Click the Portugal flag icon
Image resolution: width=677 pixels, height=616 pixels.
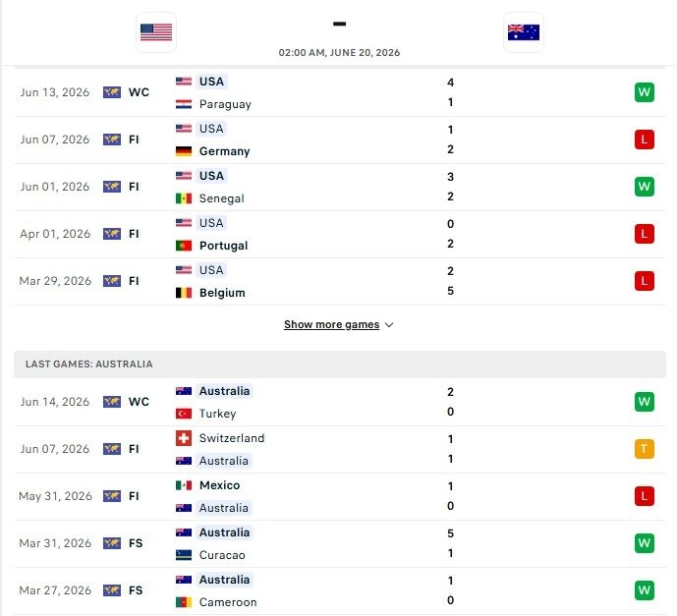click(x=184, y=246)
